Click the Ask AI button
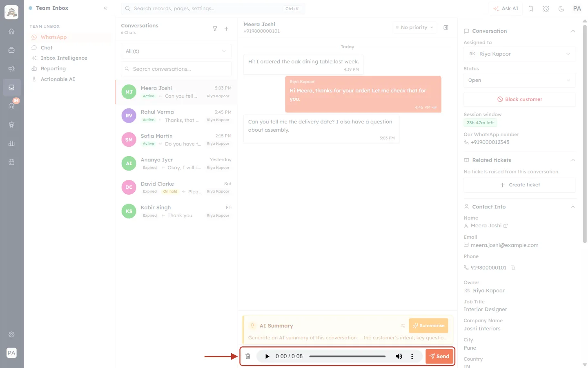This screenshot has height=368, width=588. click(x=506, y=9)
